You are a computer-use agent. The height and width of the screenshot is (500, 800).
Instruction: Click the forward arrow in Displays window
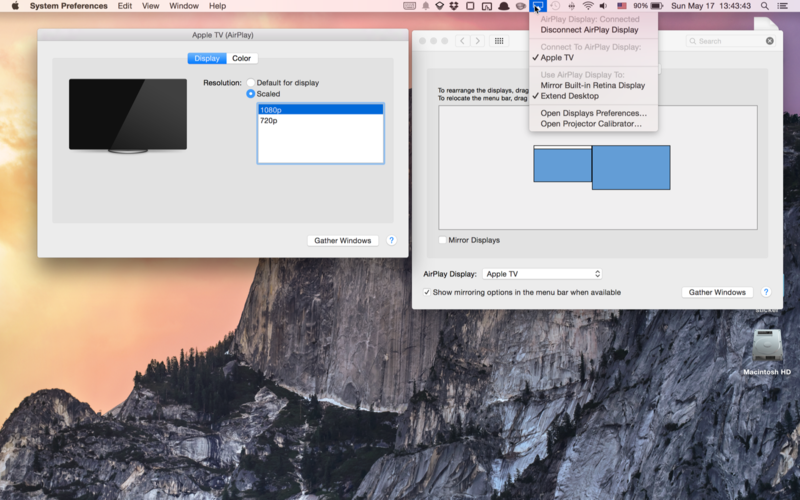[x=478, y=41]
